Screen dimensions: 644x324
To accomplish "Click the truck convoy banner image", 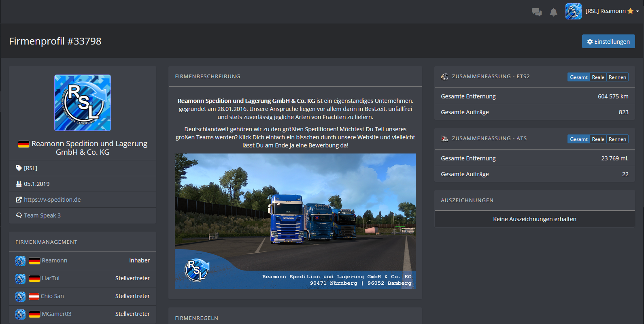I will point(295,221).
